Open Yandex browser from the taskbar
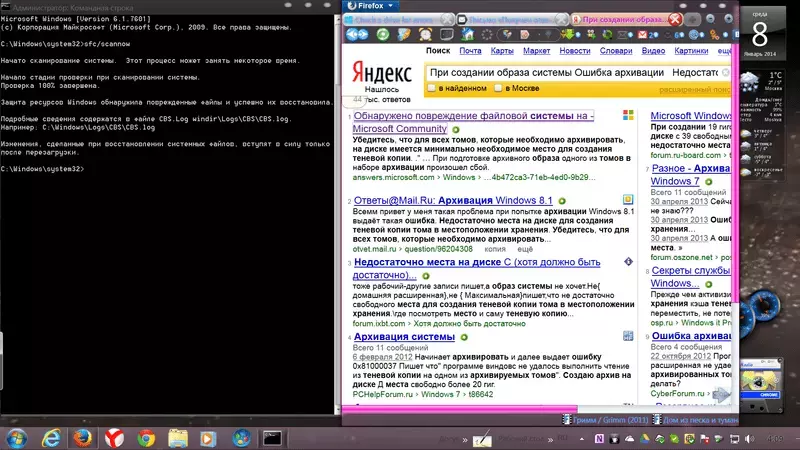This screenshot has height=450, width=800. tap(114, 438)
